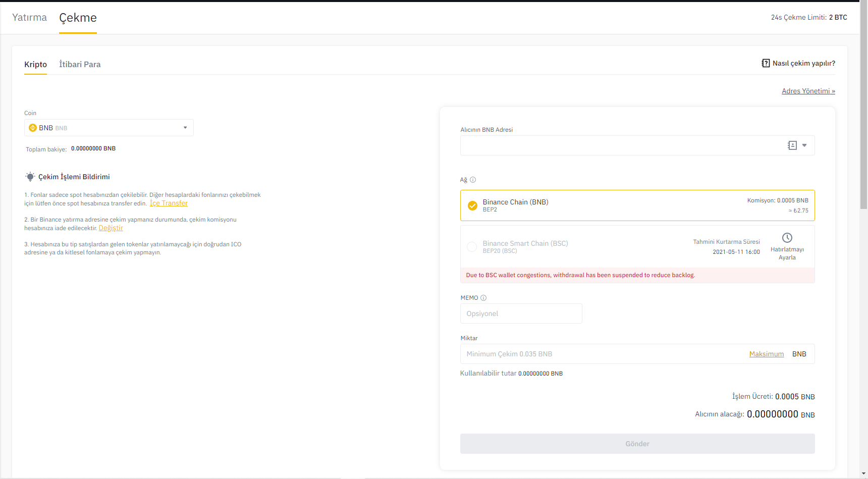Click İşlem Ücreti 0.0005 BNB text
This screenshot has height=479, width=868.
tap(774, 397)
